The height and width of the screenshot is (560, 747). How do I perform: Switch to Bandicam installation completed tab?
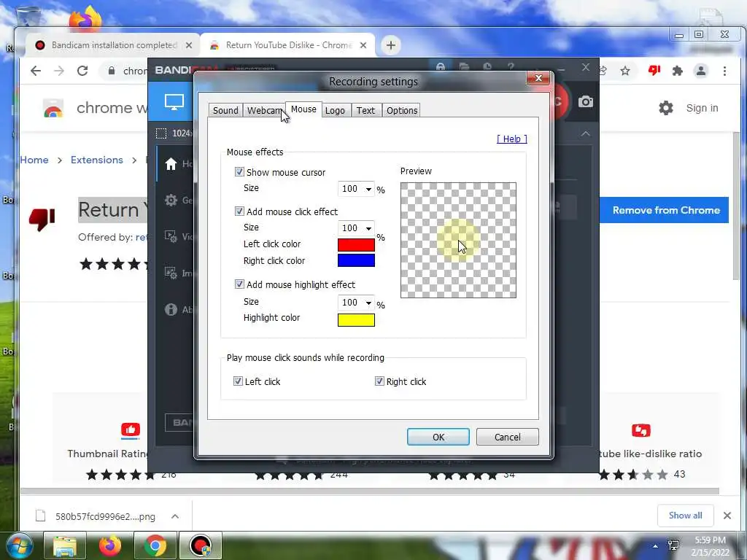pyautogui.click(x=113, y=45)
